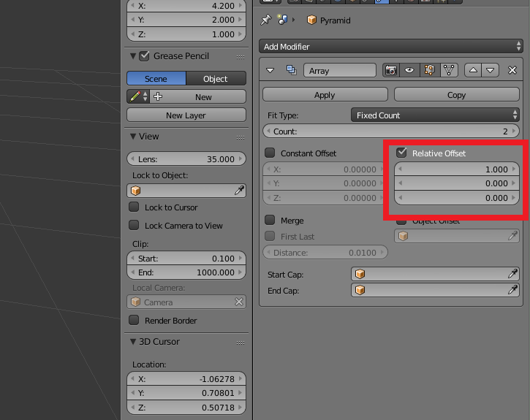
Task: Enable Merge checkbox
Action: [270, 220]
